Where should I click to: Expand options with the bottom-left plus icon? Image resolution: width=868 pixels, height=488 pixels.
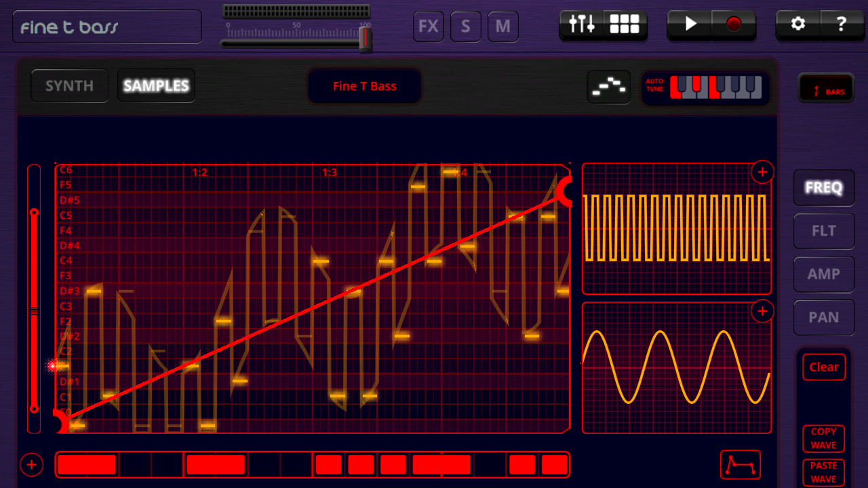click(31, 465)
